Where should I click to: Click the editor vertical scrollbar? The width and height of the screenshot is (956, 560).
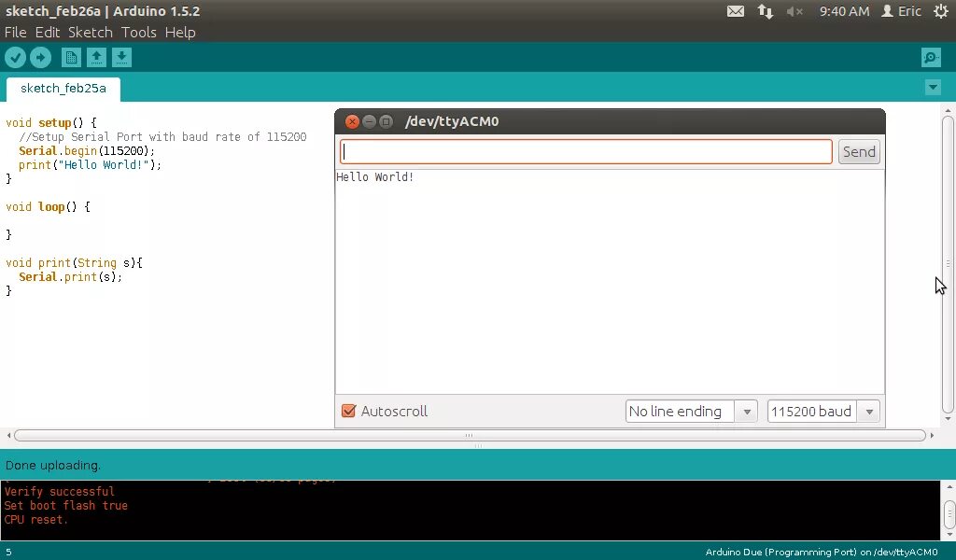coord(948,263)
